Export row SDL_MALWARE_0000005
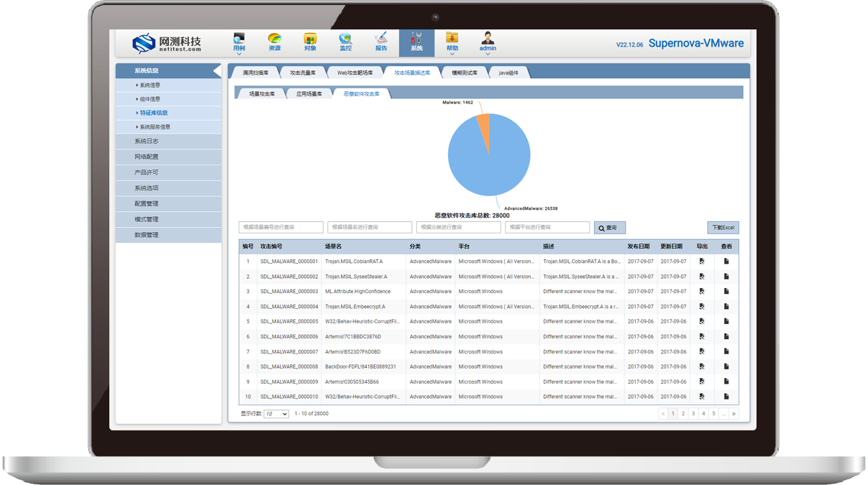This screenshot has width=868, height=485. point(702,321)
